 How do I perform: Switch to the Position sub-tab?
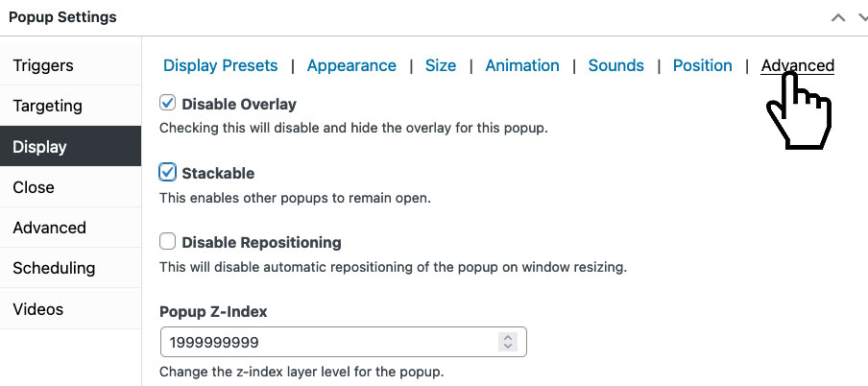click(x=703, y=65)
